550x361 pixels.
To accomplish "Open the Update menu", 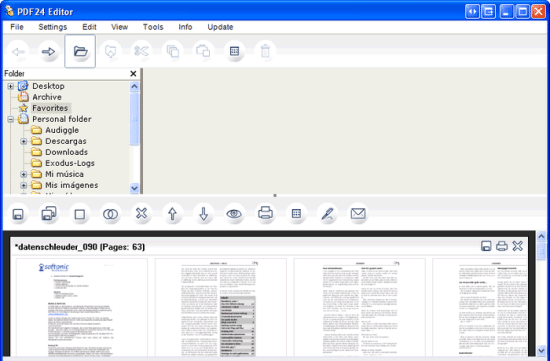I will click(220, 27).
